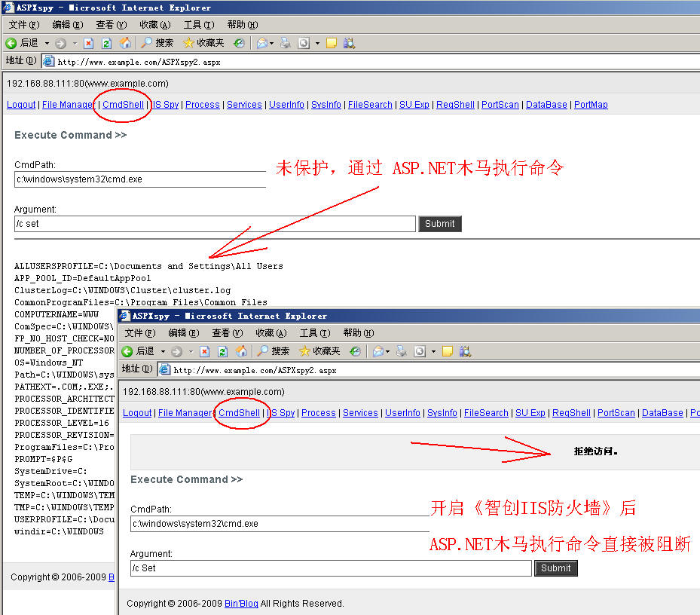Image resolution: width=700 pixels, height=615 pixels.
Task: Open FileSearch link in top page
Action: click(x=370, y=105)
